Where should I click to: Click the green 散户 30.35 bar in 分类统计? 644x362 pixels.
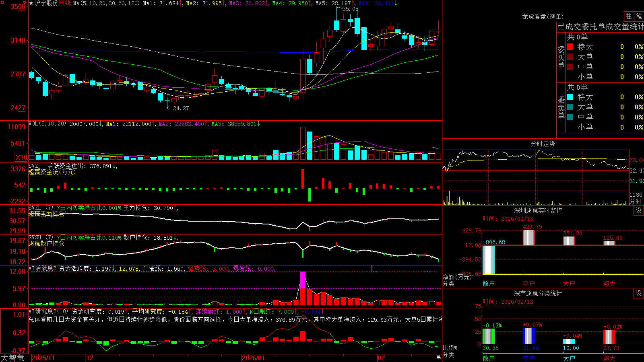(x=489, y=336)
